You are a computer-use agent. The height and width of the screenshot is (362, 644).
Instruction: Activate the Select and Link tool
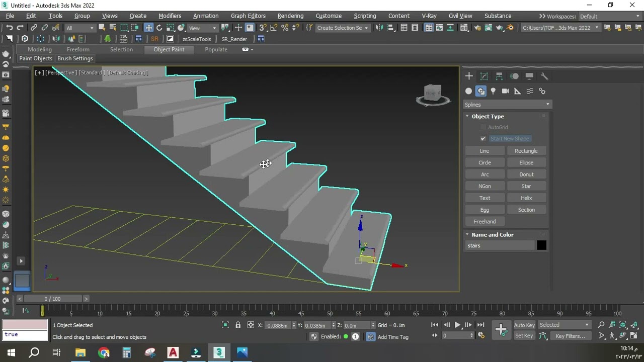34,28
